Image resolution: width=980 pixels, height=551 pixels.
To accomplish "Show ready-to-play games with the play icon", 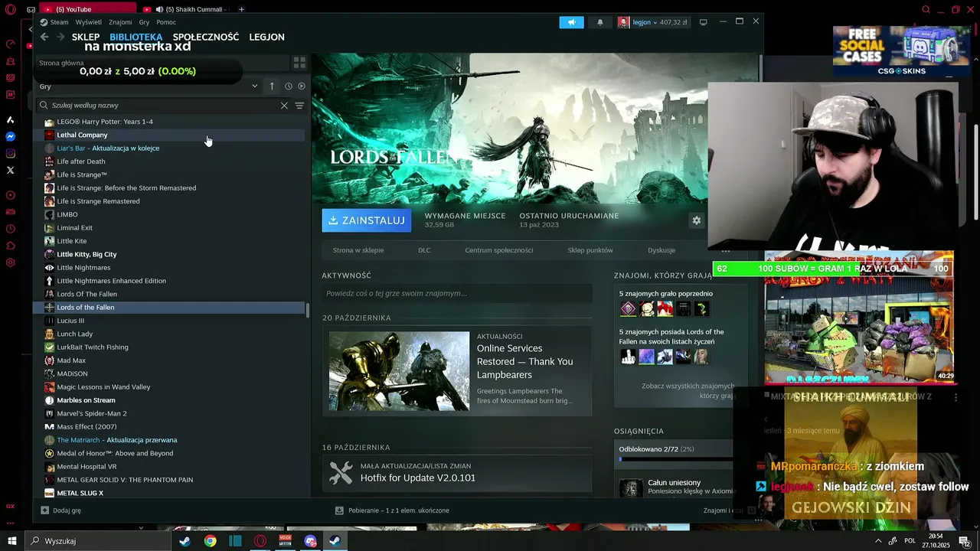I will 302,86.
